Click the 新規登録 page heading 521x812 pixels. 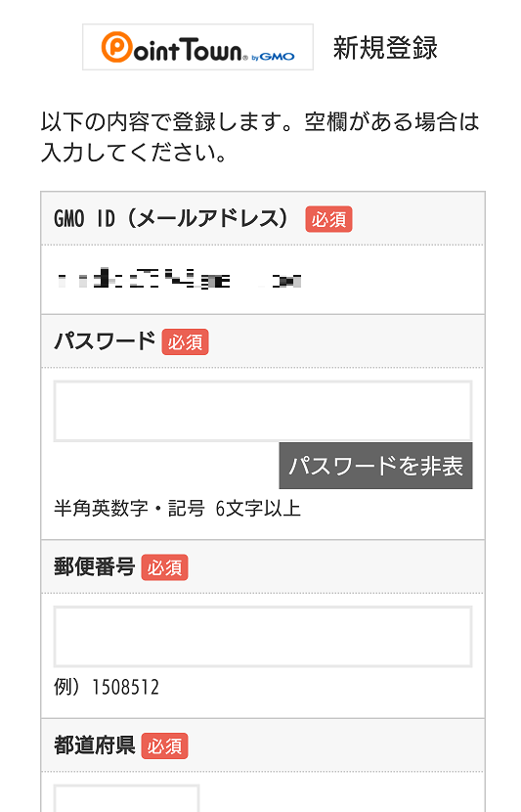[x=385, y=48]
